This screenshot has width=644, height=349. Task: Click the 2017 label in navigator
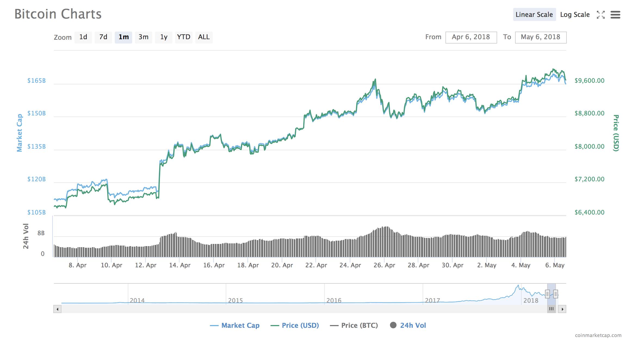[432, 301]
